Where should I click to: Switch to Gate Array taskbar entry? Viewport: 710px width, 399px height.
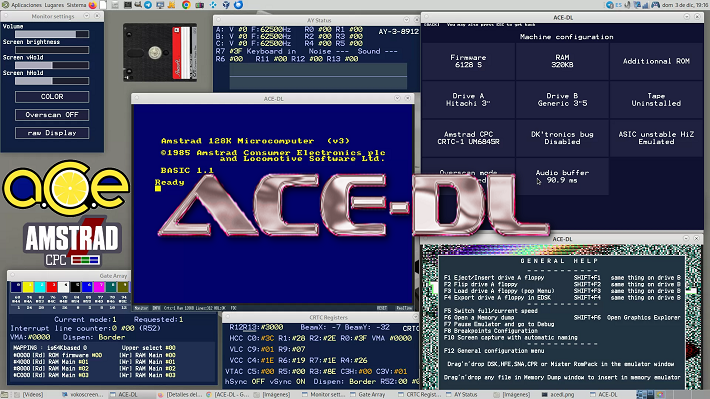pyautogui.click(x=371, y=394)
